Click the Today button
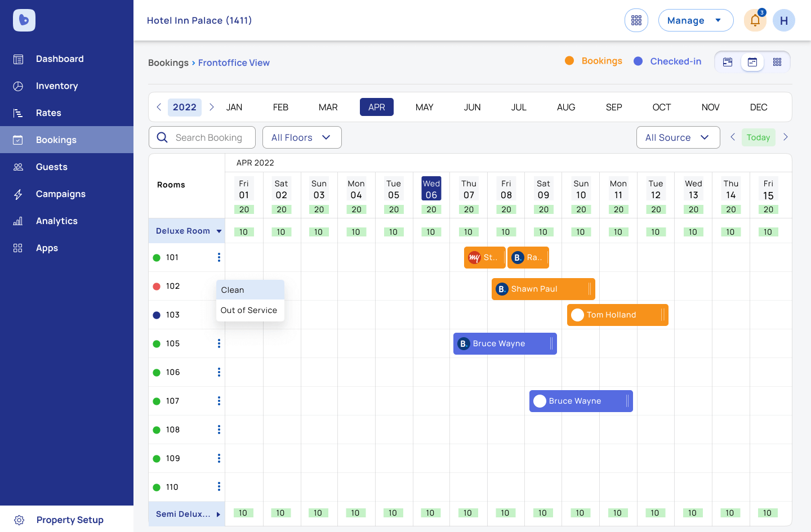The height and width of the screenshot is (532, 811). (759, 137)
